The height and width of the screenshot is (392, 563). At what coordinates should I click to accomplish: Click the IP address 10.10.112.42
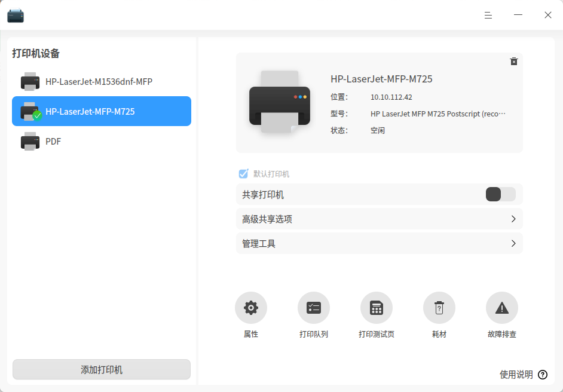[x=391, y=97]
